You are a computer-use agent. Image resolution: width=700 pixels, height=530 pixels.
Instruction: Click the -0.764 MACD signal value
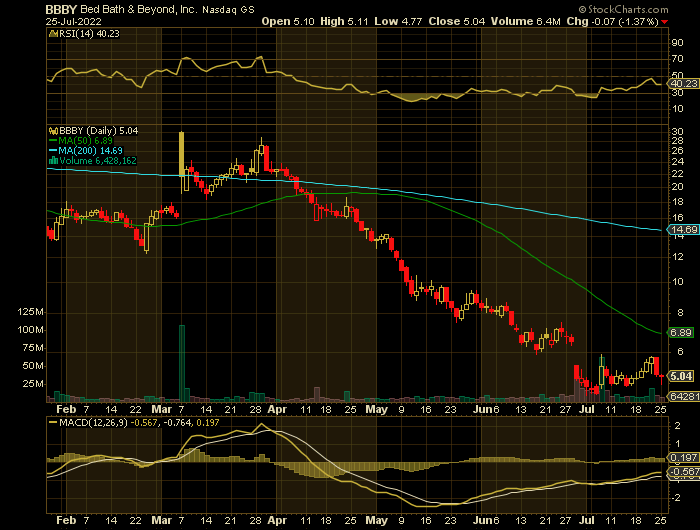point(176,422)
